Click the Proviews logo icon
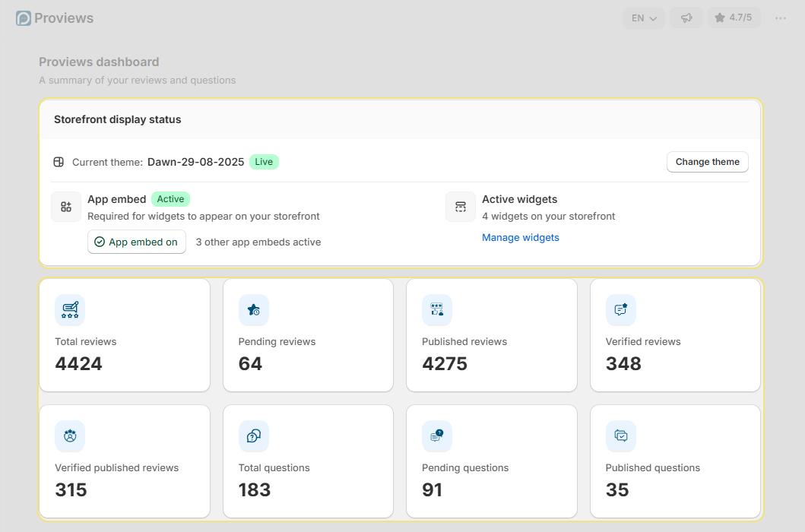 pos(23,18)
